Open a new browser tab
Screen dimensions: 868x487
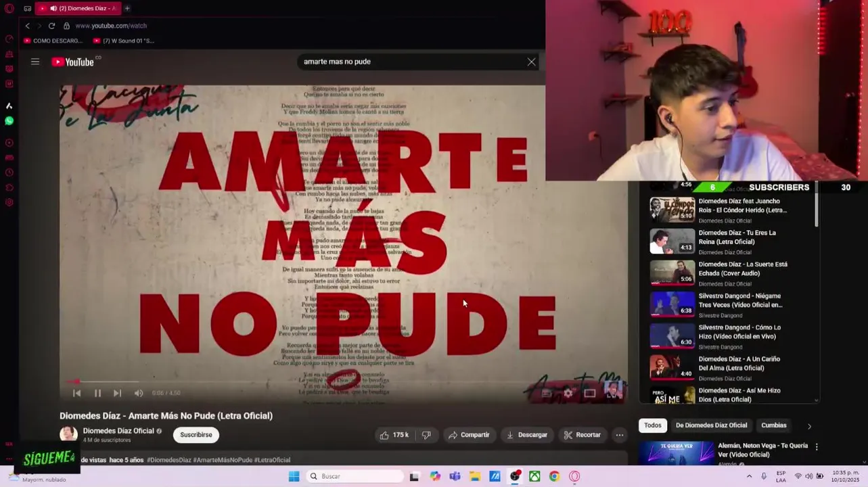tap(127, 8)
